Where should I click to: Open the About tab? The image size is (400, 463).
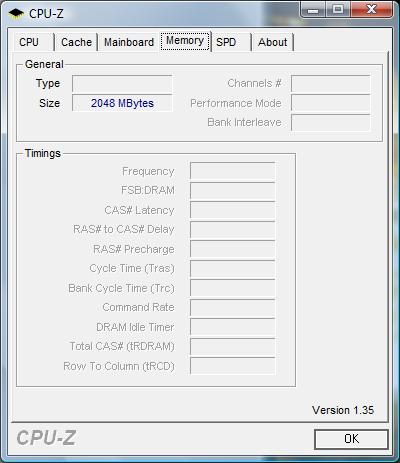point(273,42)
